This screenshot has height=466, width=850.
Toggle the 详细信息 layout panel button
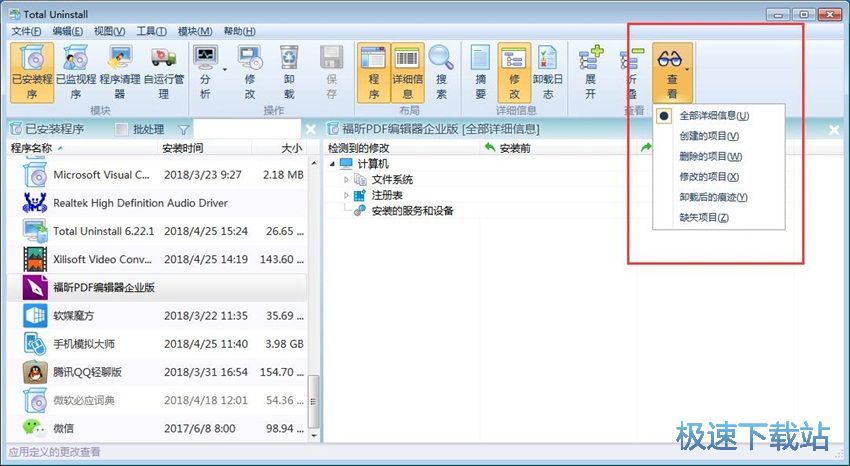[407, 72]
